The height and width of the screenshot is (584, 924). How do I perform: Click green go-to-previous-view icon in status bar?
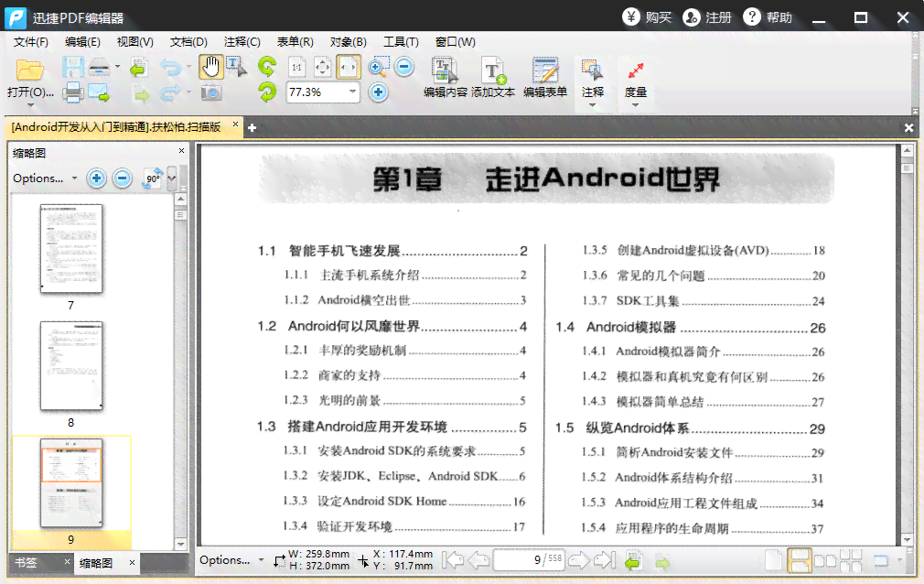point(633,561)
